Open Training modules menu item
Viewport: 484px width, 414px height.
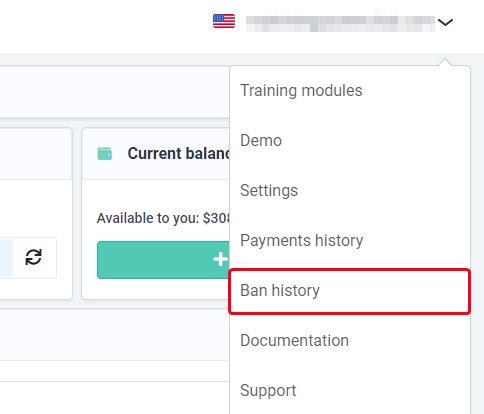(350, 90)
